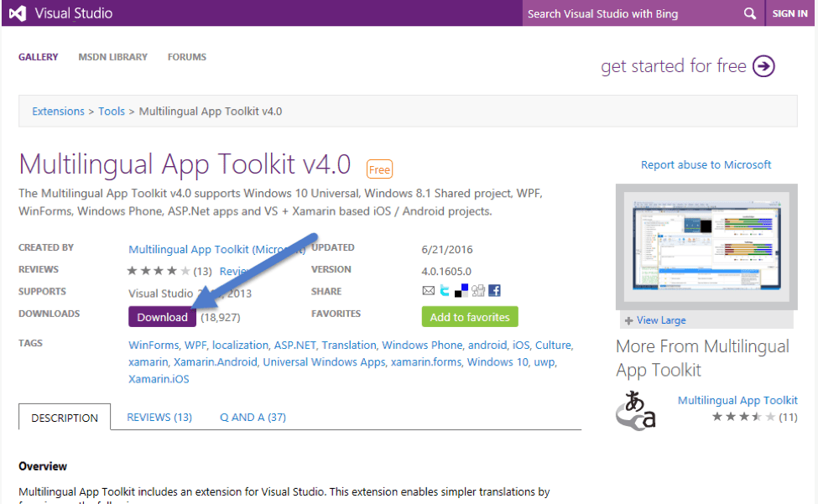Share via the email envelope icon
Image resolution: width=818 pixels, height=504 pixels.
[429, 291]
